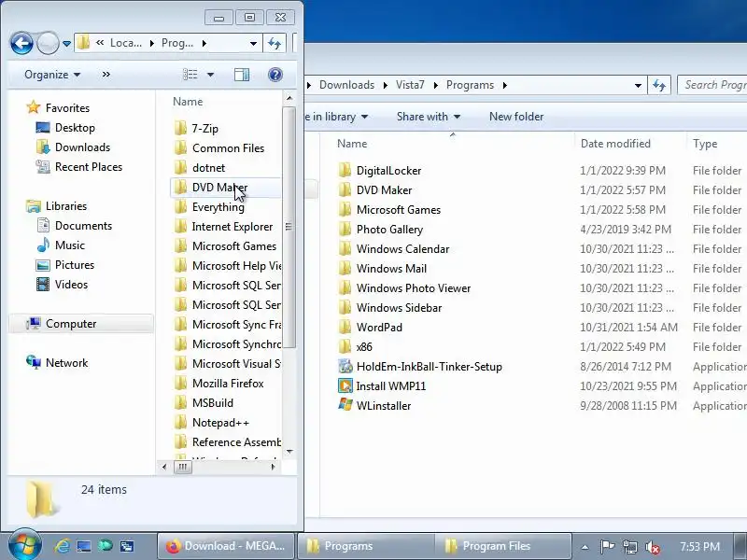This screenshot has height=560, width=747.
Task: Open the Help icon in Program Files toolbar
Action: pyautogui.click(x=275, y=75)
